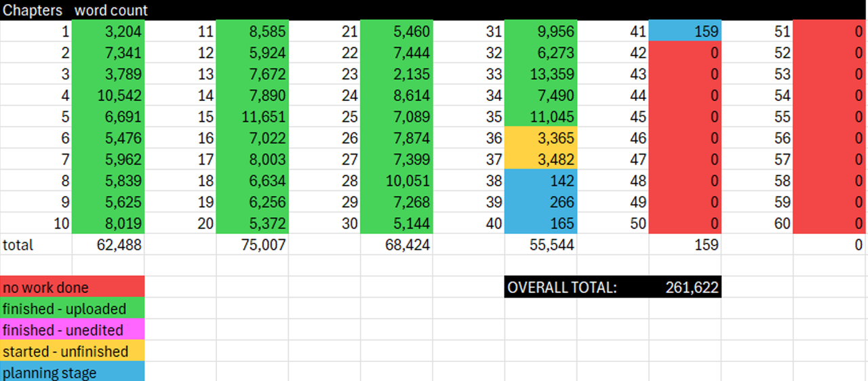Select chapter number 36 cell
The image size is (868, 381).
point(469,138)
